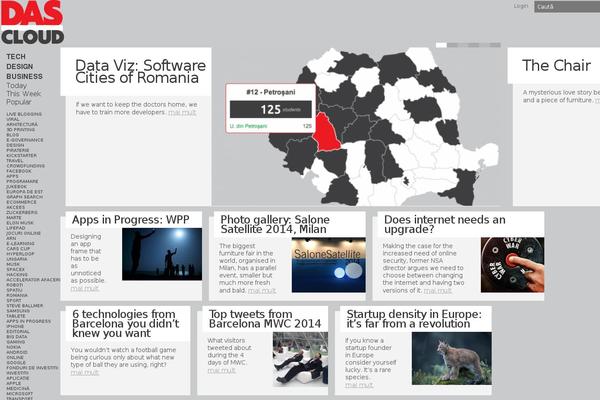Select the GRAPH SEARCH tag
600x400 pixels.
coord(25,197)
